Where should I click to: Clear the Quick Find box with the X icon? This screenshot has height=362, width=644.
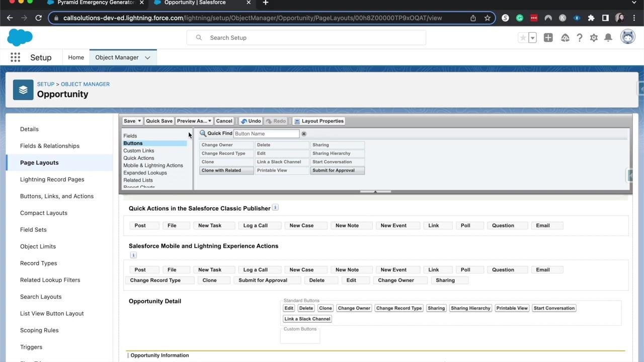pos(304,134)
